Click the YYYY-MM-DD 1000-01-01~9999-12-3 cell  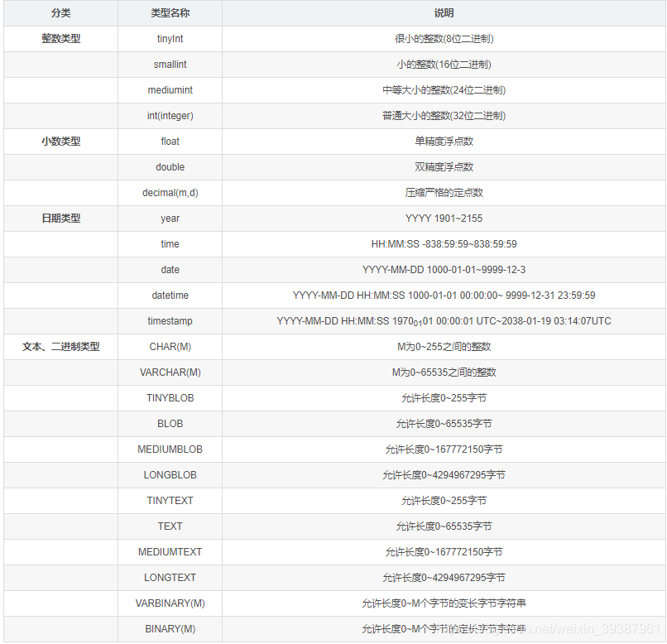pyautogui.click(x=444, y=270)
